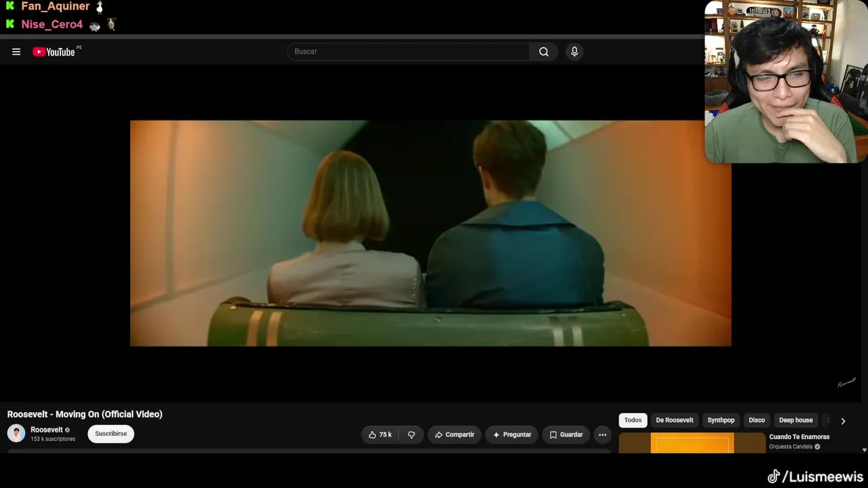Subscribe with the Suscribirse button
This screenshot has width=868, height=488.
click(x=111, y=434)
